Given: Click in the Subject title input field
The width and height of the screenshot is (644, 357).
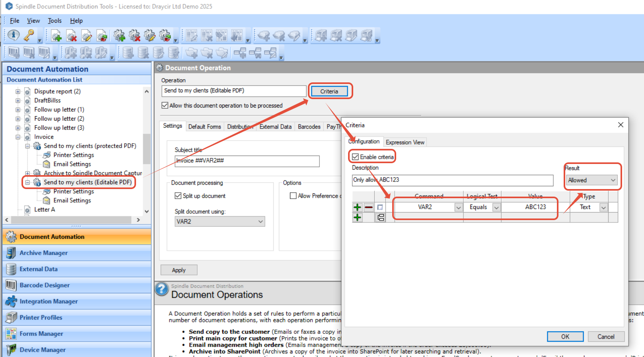Looking at the screenshot, I should pyautogui.click(x=247, y=161).
